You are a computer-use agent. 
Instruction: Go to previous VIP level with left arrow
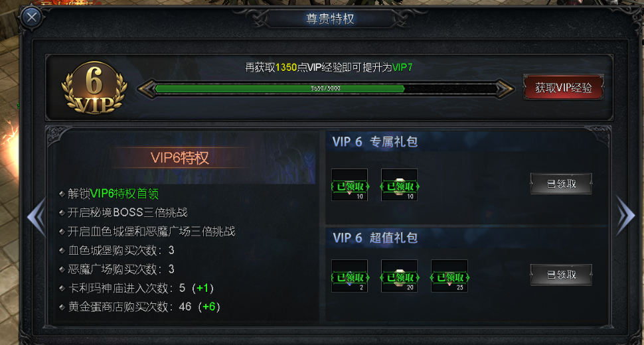pos(37,216)
